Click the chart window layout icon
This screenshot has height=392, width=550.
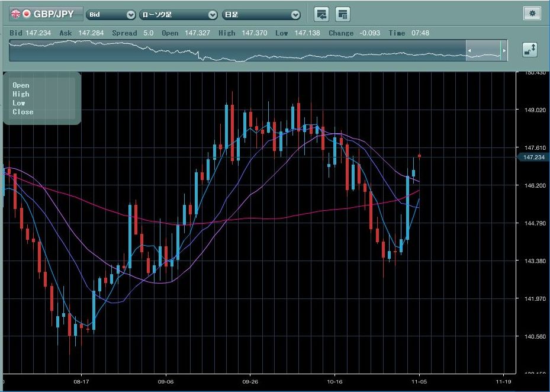click(343, 14)
